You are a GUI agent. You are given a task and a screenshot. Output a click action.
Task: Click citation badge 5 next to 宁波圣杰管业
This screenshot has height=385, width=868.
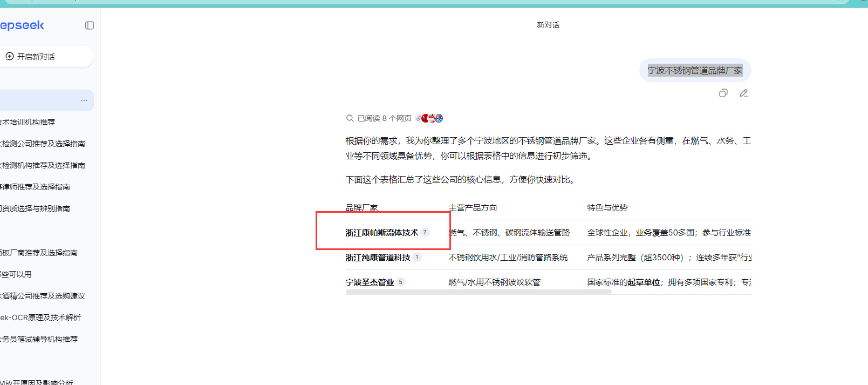(400, 282)
